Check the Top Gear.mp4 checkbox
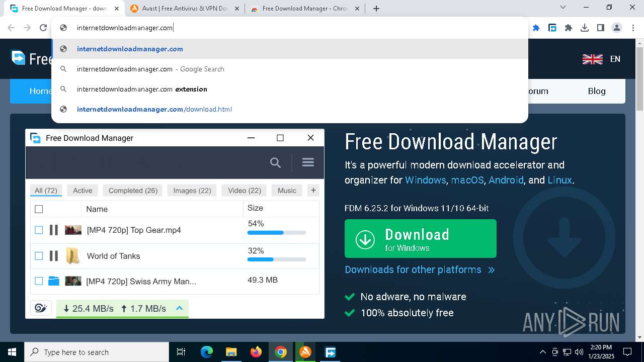This screenshot has height=362, width=644. pyautogui.click(x=39, y=230)
